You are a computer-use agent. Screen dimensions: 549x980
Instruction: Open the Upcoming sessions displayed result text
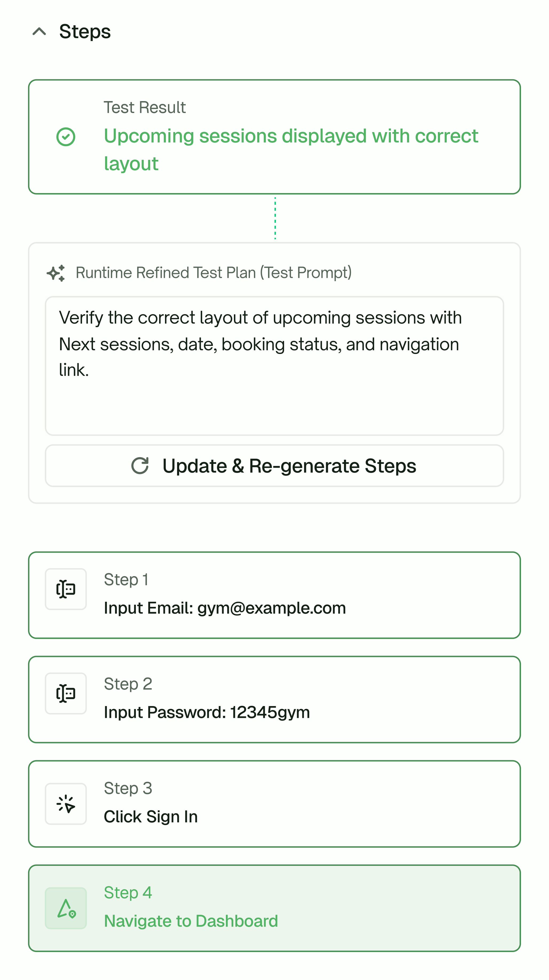(x=291, y=150)
